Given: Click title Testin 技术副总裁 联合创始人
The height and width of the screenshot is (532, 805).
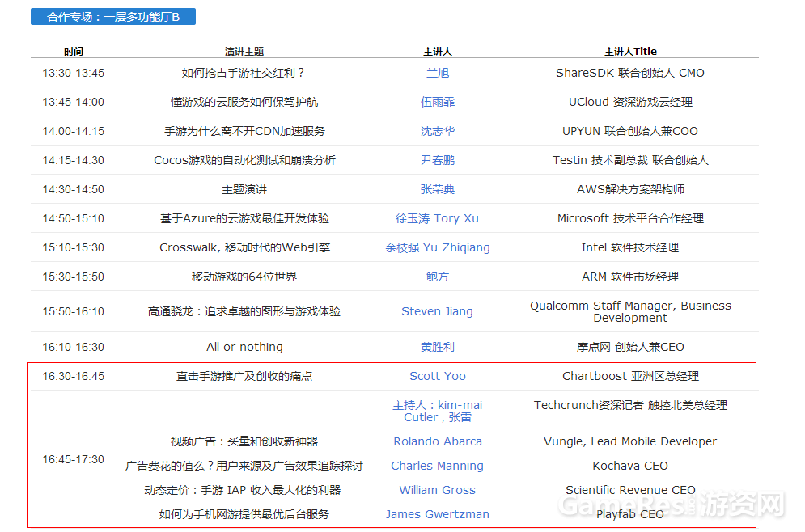Looking at the screenshot, I should tap(630, 161).
